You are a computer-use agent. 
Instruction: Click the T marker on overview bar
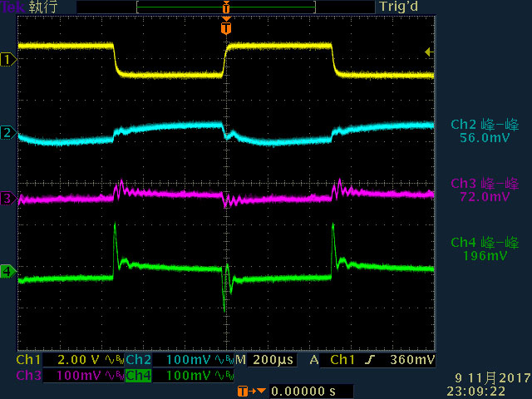226,7
